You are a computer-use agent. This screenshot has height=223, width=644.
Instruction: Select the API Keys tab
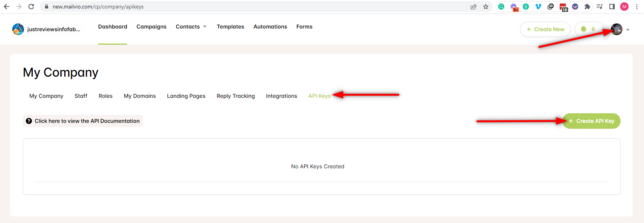point(319,96)
